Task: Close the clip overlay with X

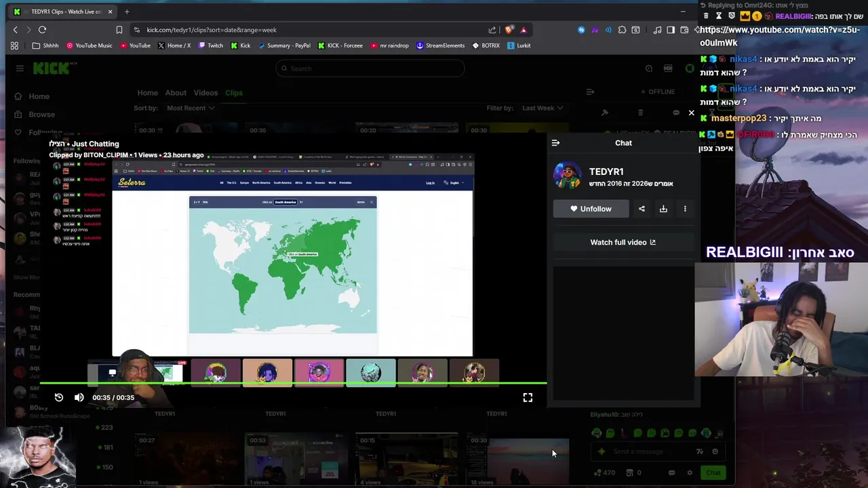Action: [691, 113]
